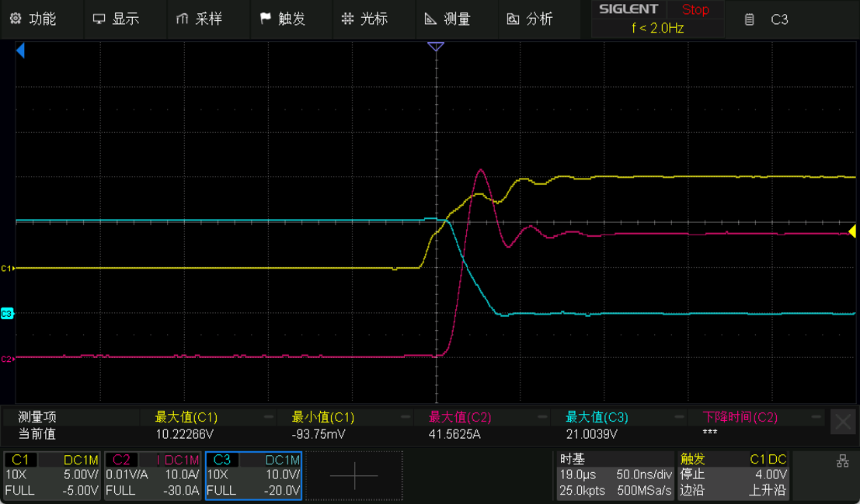Open the C2 channel settings box
This screenshot has height=504, width=860.
coord(152,475)
